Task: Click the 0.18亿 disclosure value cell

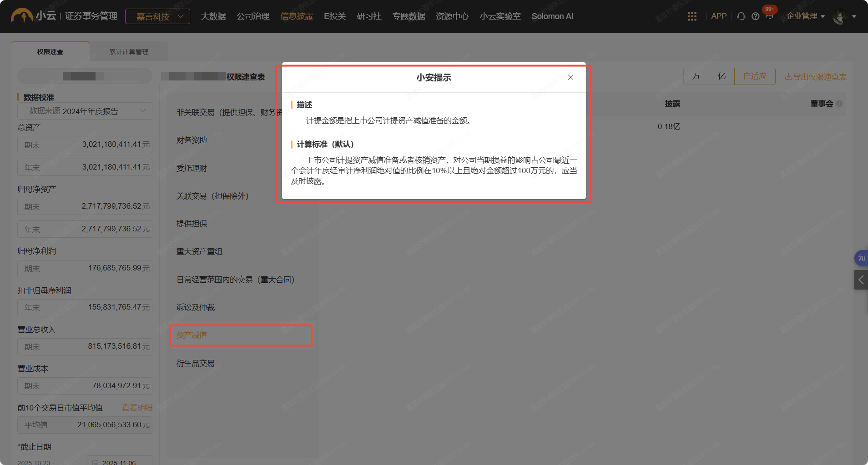Action: click(669, 126)
